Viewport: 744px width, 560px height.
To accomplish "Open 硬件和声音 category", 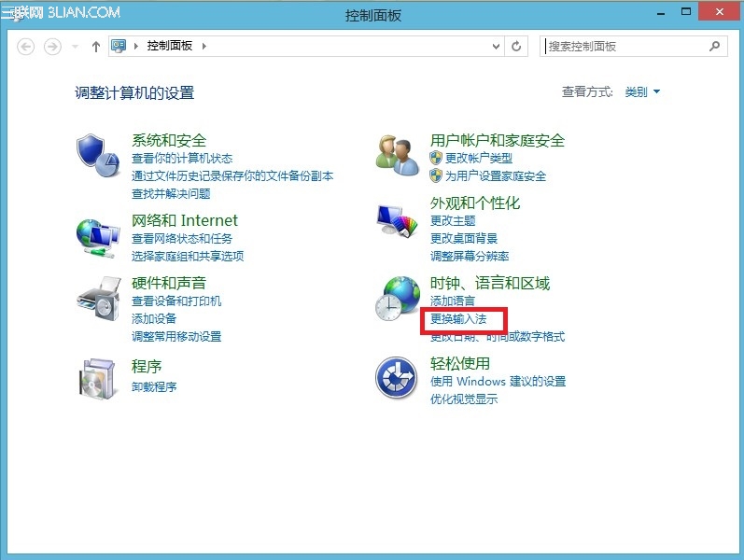I will tap(169, 284).
